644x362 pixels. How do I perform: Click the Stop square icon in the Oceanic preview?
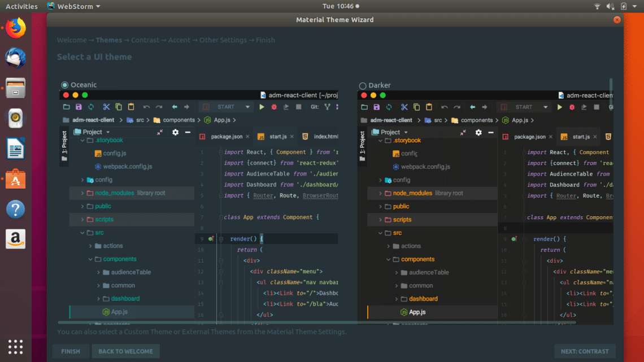click(x=299, y=107)
